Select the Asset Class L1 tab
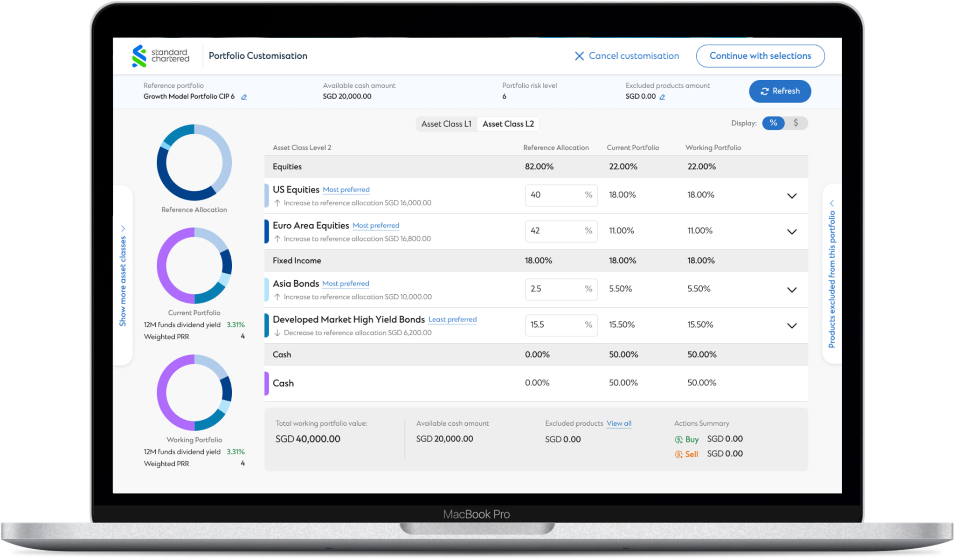 (x=446, y=124)
